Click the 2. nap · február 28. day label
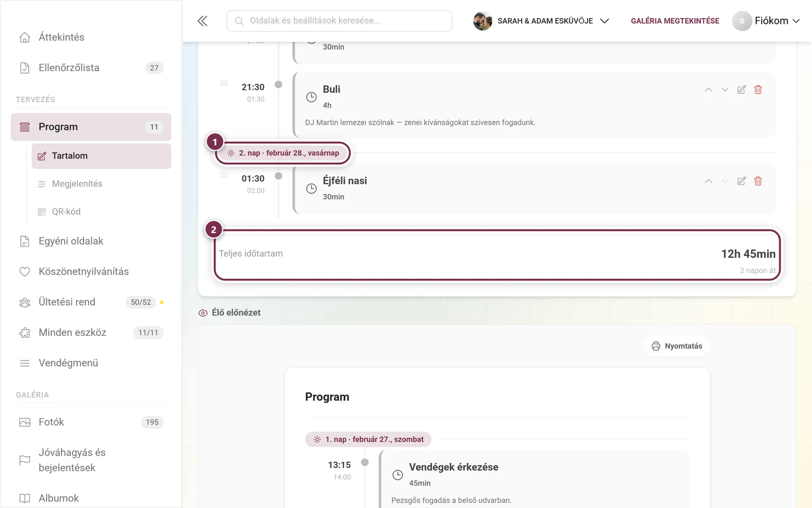The image size is (812, 508). coord(283,153)
